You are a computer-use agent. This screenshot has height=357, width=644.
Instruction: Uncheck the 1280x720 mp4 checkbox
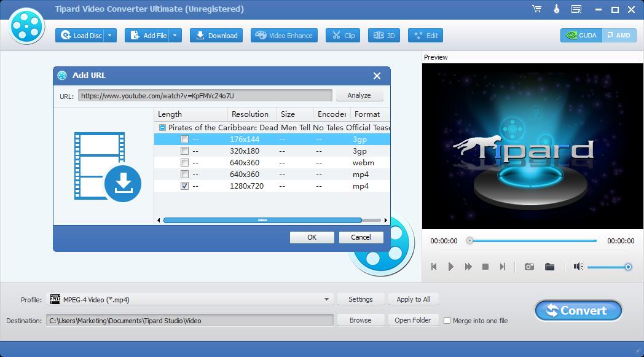tap(185, 186)
